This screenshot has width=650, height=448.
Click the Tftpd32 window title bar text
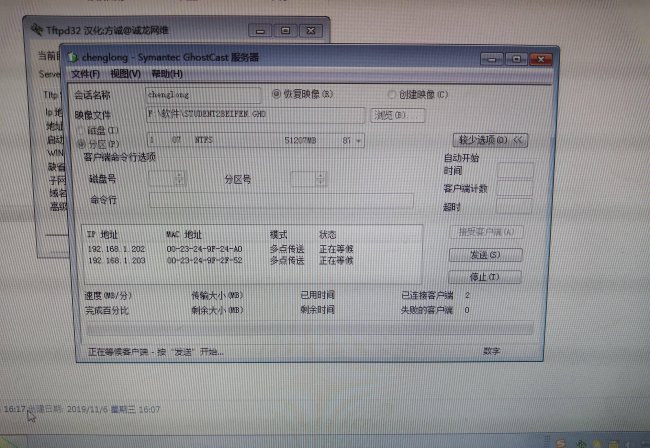pos(107,30)
